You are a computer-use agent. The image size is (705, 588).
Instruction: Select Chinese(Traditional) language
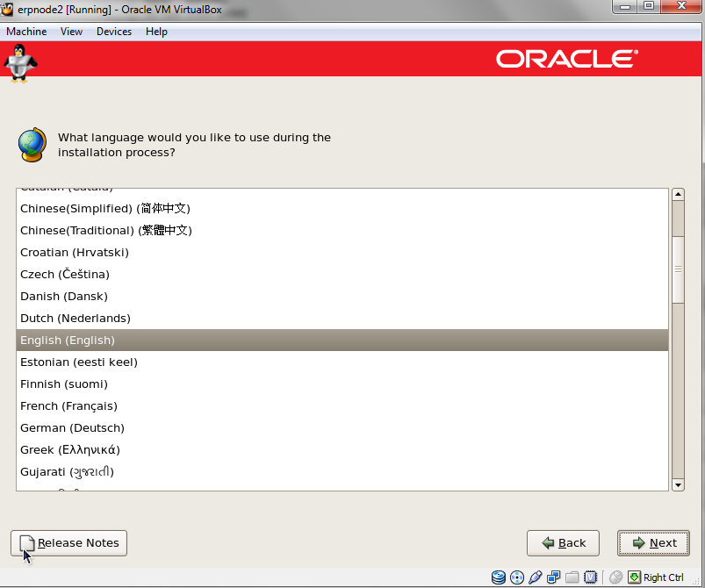pos(342,231)
